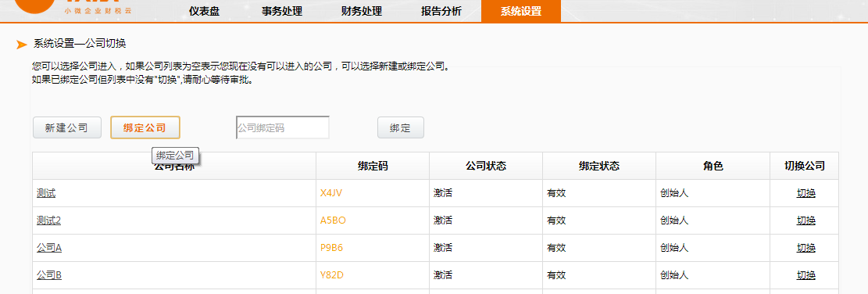
Task: Open the 测试2 company link
Action: tap(48, 220)
